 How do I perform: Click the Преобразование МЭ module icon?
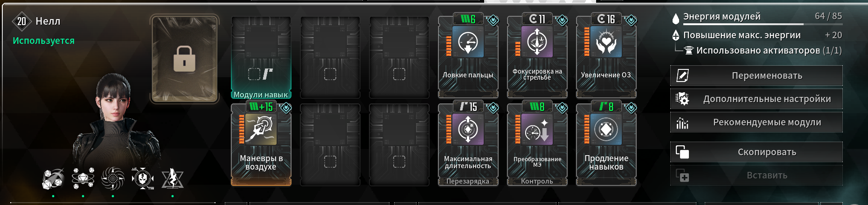click(537, 130)
